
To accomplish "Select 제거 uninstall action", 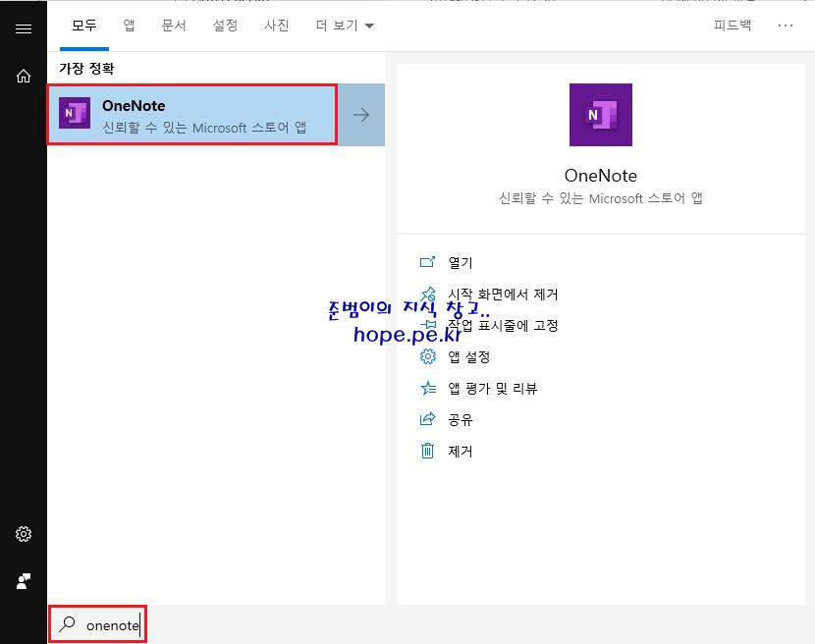I will [461, 452].
